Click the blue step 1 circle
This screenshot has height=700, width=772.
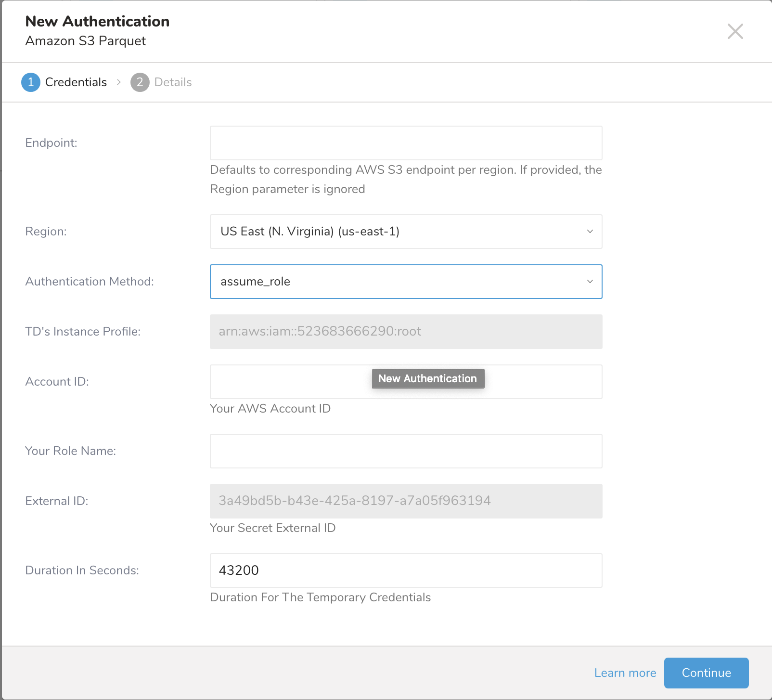point(31,82)
